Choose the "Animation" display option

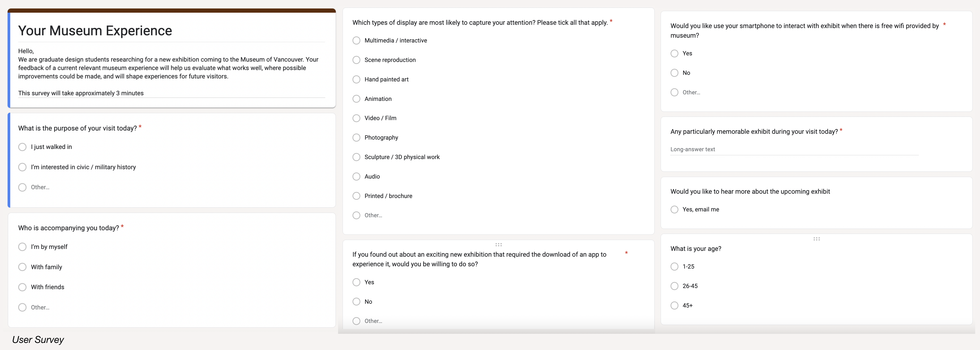coord(357,99)
